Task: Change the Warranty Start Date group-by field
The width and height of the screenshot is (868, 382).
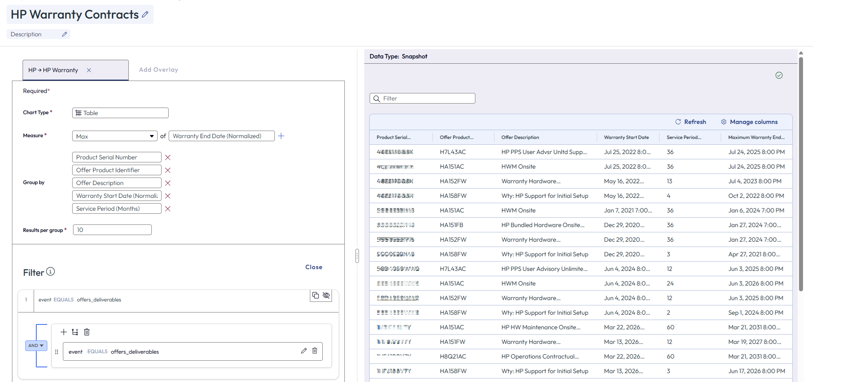Action: click(x=117, y=196)
